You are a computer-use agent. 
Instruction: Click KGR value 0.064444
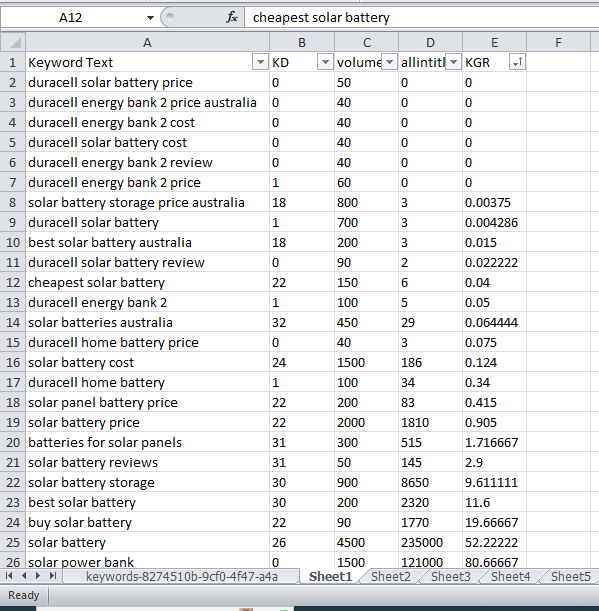point(494,322)
